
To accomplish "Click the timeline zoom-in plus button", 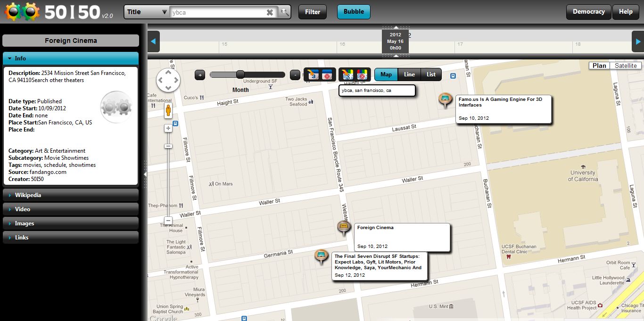I will point(200,74).
